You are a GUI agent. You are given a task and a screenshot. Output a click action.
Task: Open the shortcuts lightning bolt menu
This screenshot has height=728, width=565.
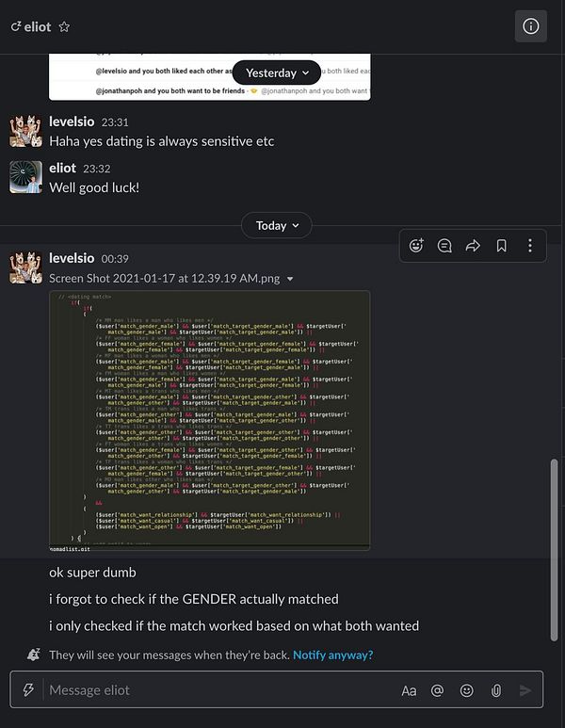coord(28,689)
